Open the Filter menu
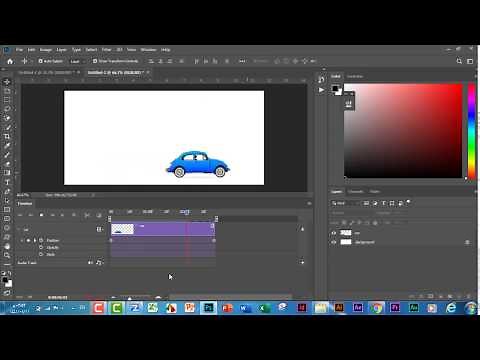Image resolution: width=480 pixels, height=360 pixels. coord(106,50)
